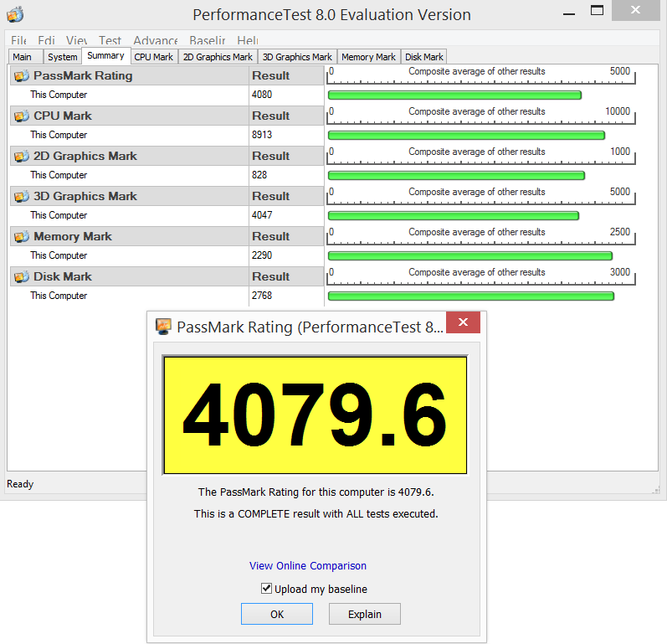Image resolution: width=667 pixels, height=644 pixels.
Task: Click the yellow 4079.6 score display
Action: 316,415
